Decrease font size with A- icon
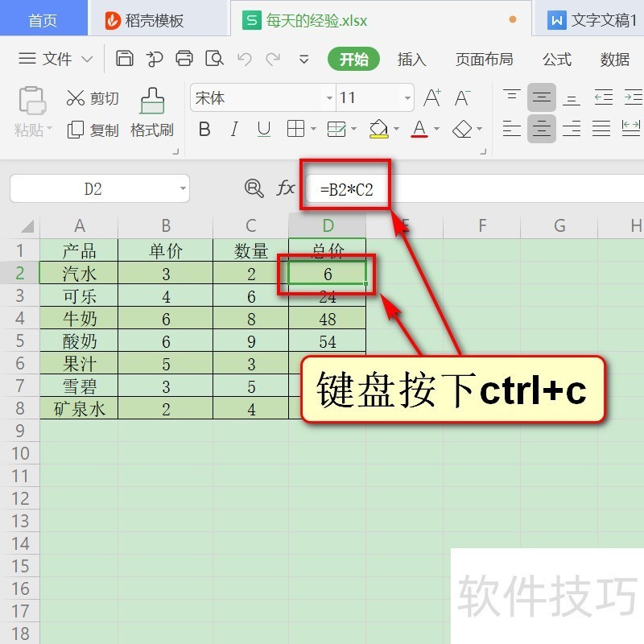The width and height of the screenshot is (644, 644). click(x=462, y=97)
